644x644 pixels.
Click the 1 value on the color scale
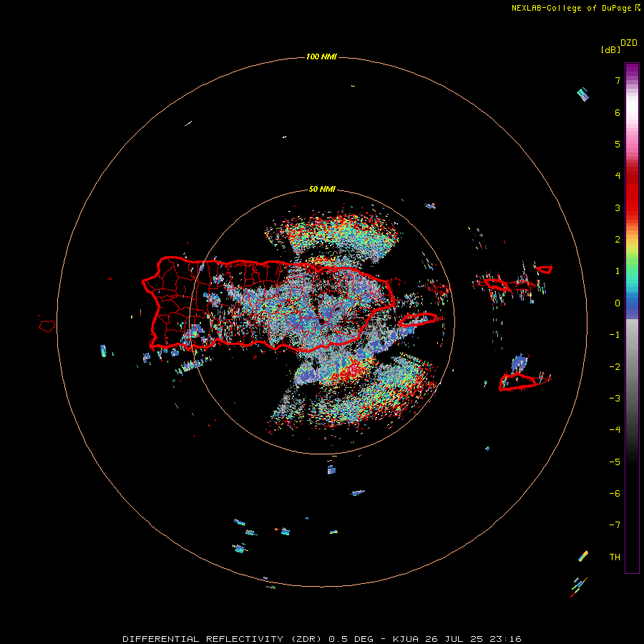pos(618,271)
